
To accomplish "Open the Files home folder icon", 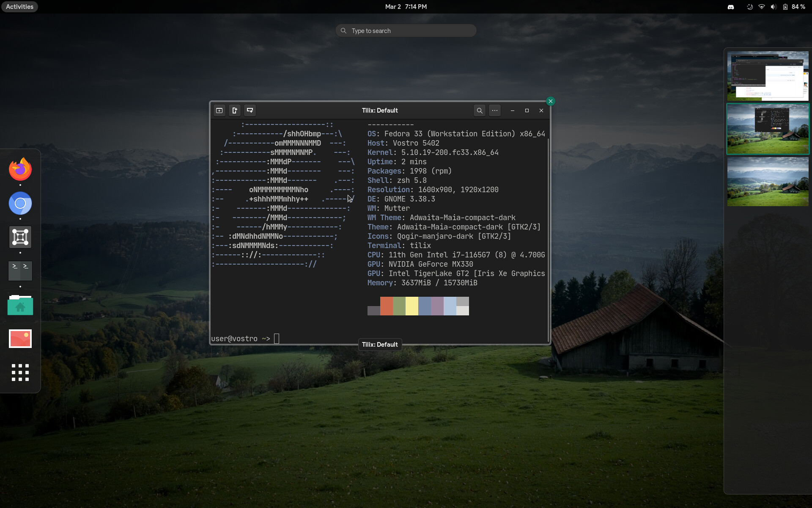I will [20, 305].
